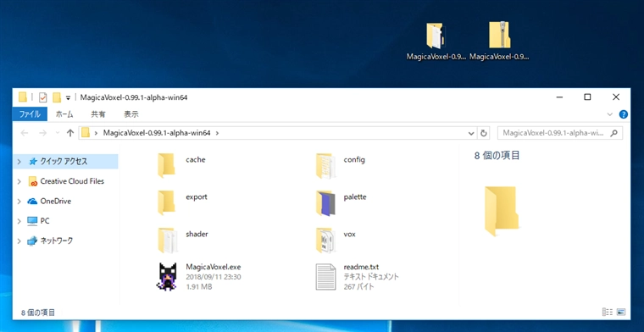
Task: Click the shader folder name
Action: (x=197, y=234)
